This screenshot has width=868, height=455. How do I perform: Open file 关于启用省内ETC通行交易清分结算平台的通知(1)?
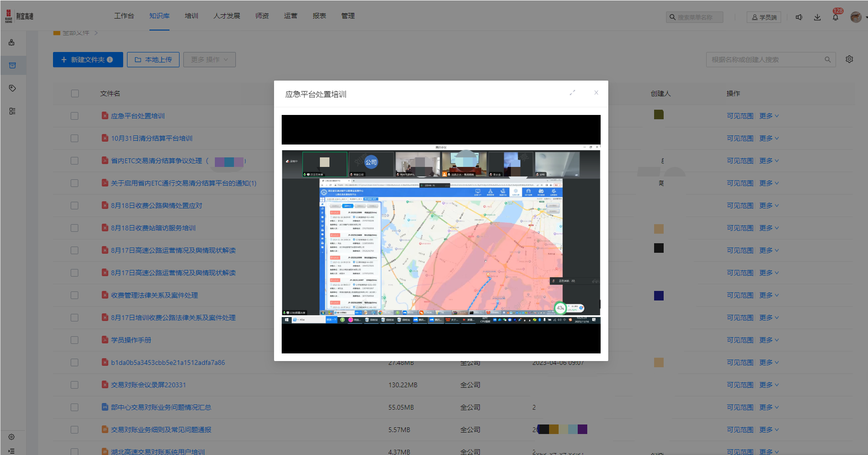(184, 183)
